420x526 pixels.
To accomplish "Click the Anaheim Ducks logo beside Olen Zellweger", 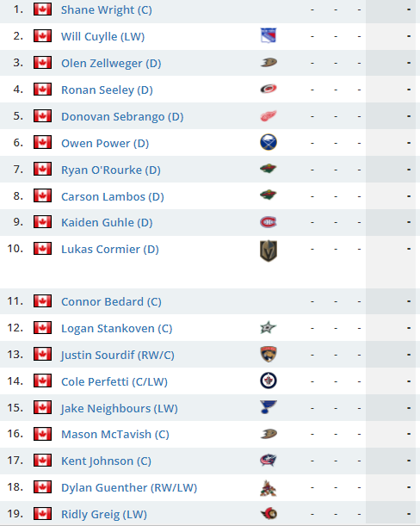I will click(269, 62).
